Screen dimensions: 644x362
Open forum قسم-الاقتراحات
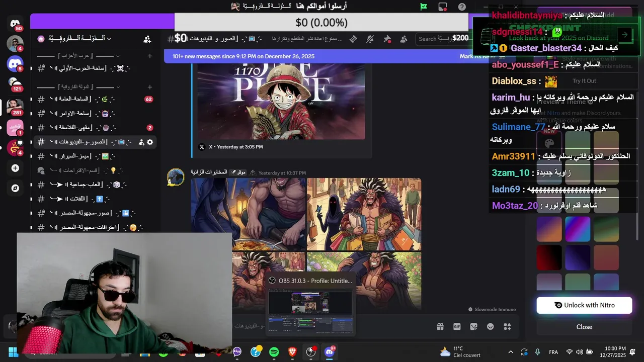coord(95,170)
